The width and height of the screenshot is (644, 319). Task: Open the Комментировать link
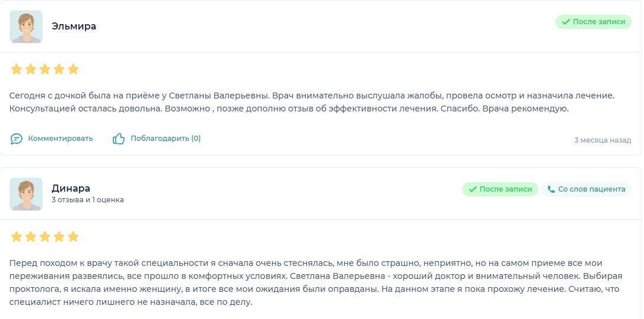60,139
